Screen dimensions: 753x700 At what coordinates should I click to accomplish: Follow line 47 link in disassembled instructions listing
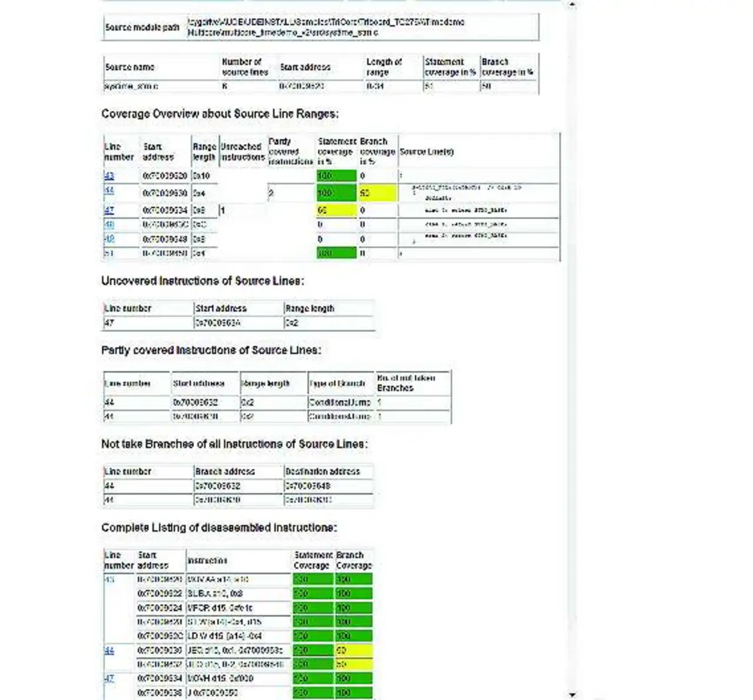coord(109,678)
